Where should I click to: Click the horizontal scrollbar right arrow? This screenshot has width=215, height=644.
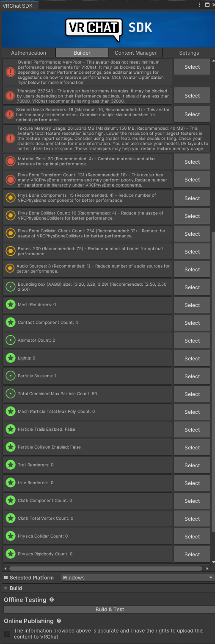click(x=208, y=568)
